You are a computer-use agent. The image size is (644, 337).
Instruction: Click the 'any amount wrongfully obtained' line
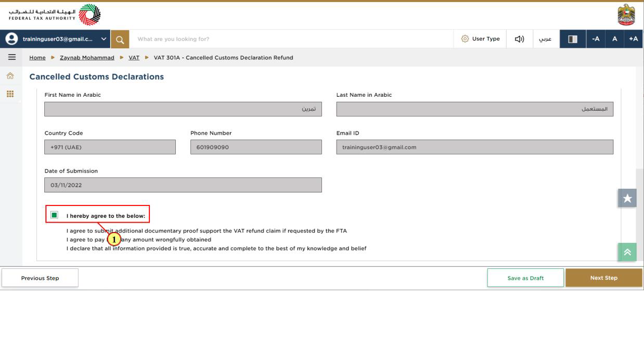tap(138, 240)
